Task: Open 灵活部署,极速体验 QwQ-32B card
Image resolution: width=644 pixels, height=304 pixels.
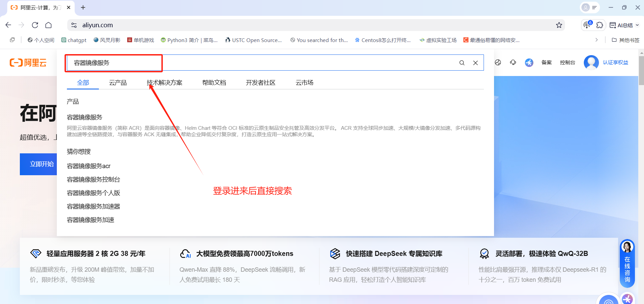Action: (x=543, y=266)
